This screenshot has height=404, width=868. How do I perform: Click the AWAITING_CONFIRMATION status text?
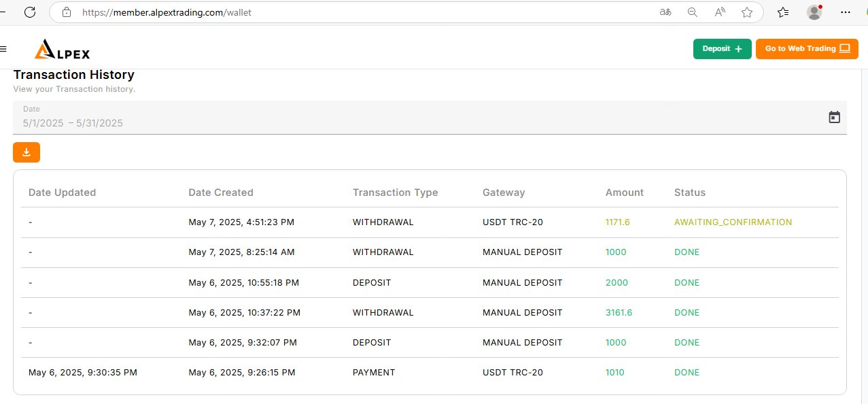[733, 222]
